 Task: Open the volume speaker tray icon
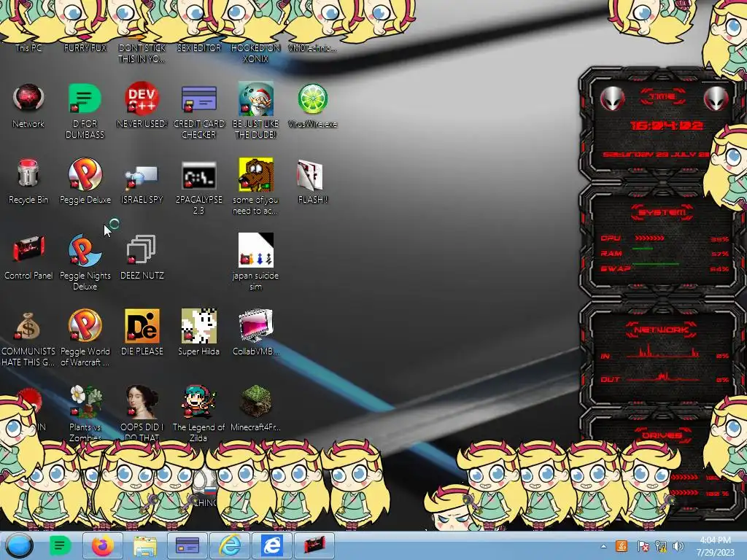[678, 546]
